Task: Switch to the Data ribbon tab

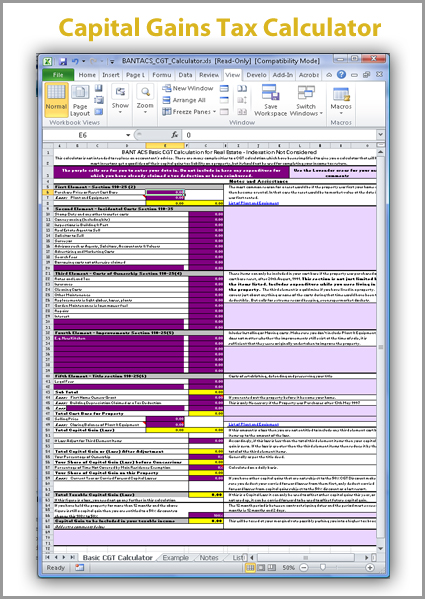Action: point(185,75)
